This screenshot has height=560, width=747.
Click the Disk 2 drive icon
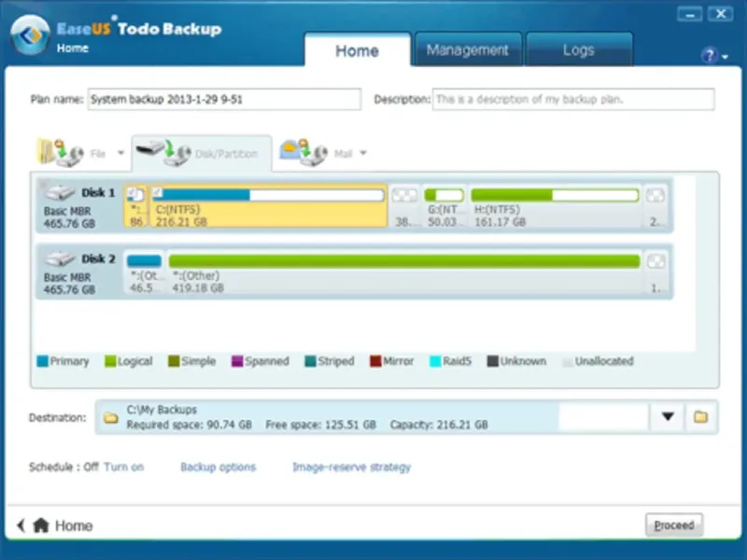[60, 259]
